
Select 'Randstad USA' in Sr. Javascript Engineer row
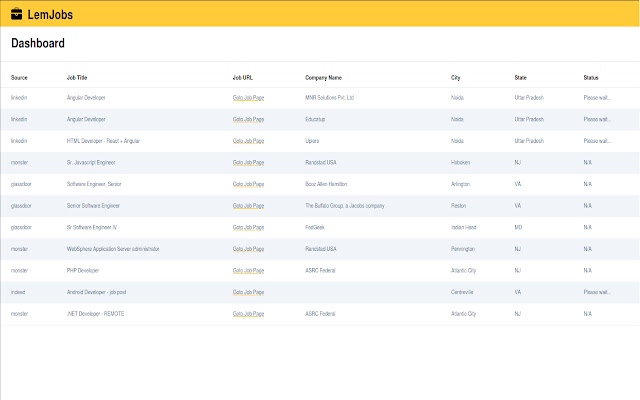tap(321, 162)
